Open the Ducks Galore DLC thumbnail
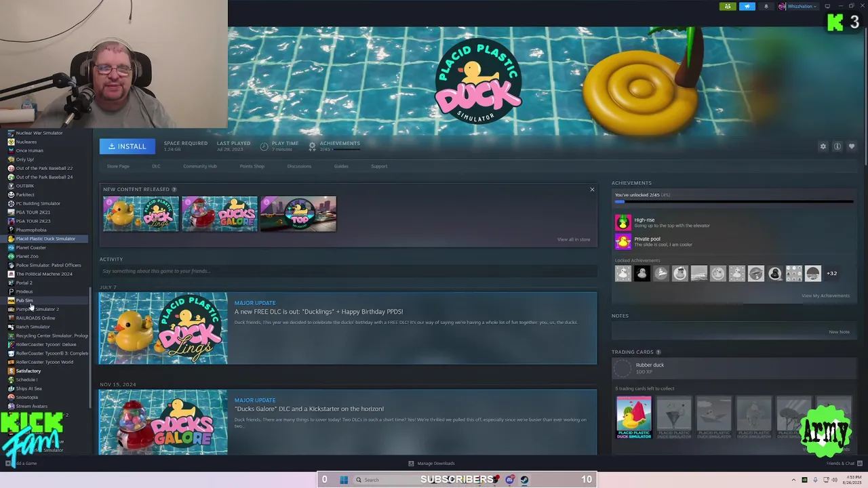Viewport: 868px width, 488px height. pos(220,214)
